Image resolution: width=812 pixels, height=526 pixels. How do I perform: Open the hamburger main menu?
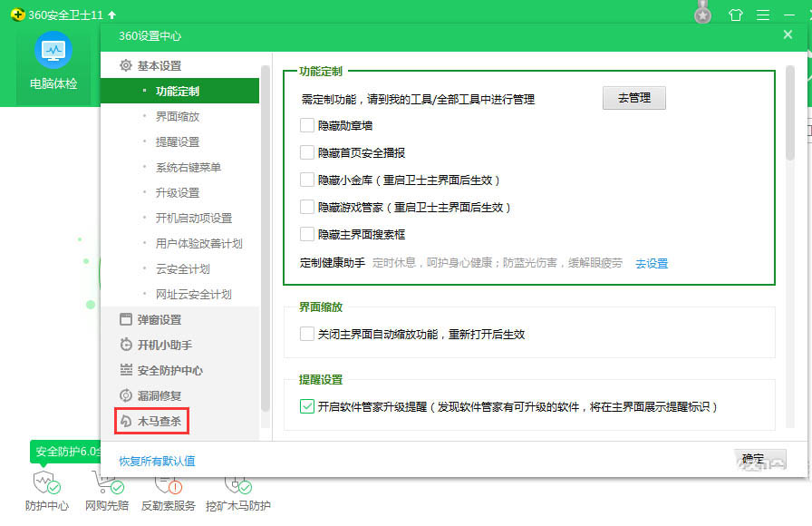point(764,15)
